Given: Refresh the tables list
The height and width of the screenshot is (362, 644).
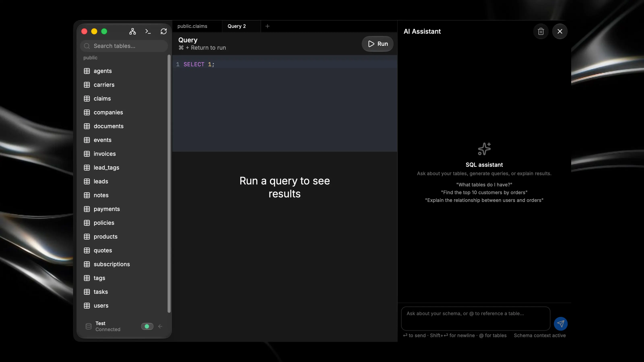Looking at the screenshot, I should click(163, 31).
